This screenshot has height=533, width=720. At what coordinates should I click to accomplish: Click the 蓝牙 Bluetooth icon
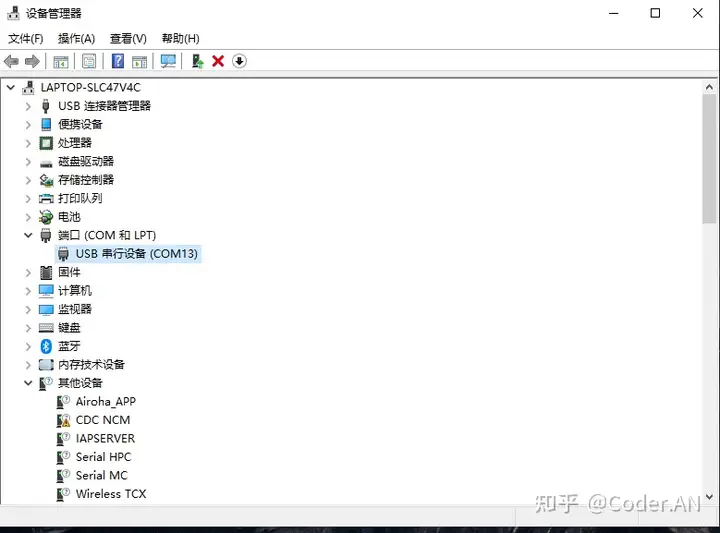[46, 346]
